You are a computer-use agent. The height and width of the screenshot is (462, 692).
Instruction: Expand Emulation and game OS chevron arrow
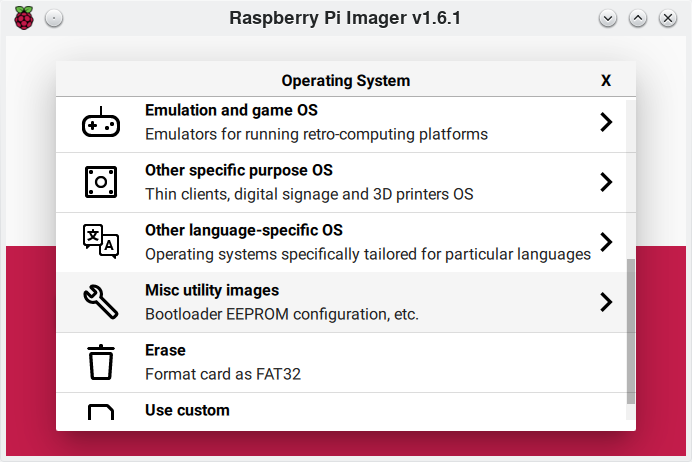click(605, 122)
